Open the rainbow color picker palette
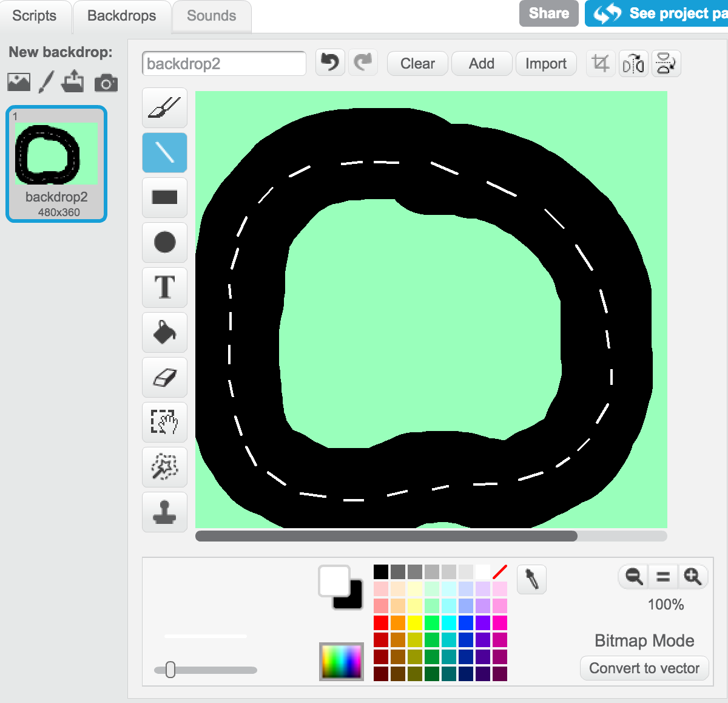The height and width of the screenshot is (703, 728). (342, 661)
